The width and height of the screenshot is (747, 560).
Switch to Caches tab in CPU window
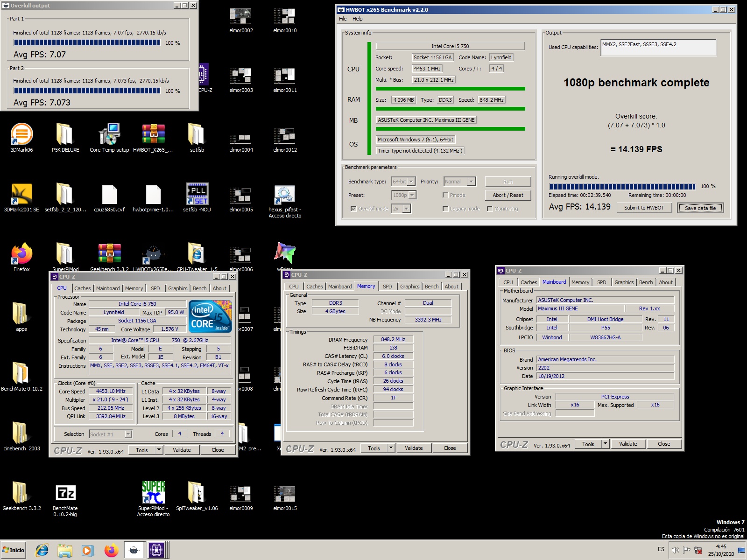pyautogui.click(x=83, y=288)
